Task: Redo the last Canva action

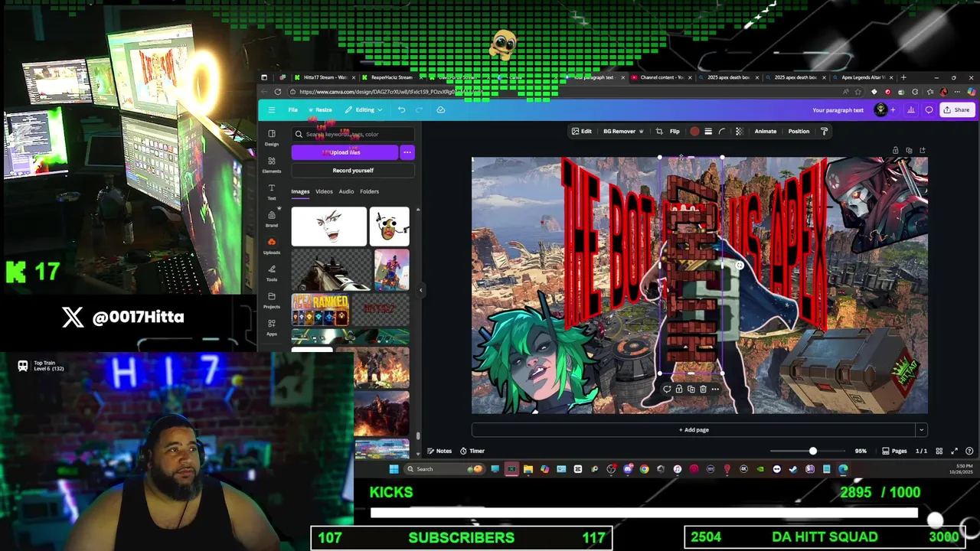Action: coord(419,109)
